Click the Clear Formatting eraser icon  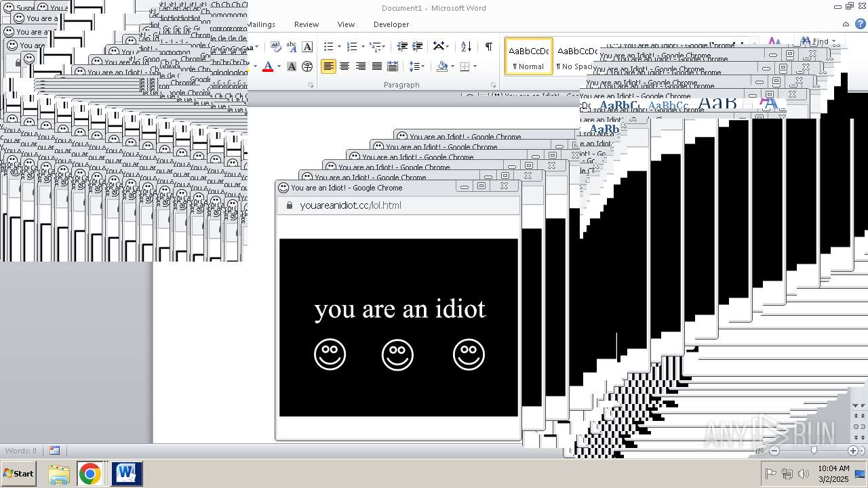point(275,47)
